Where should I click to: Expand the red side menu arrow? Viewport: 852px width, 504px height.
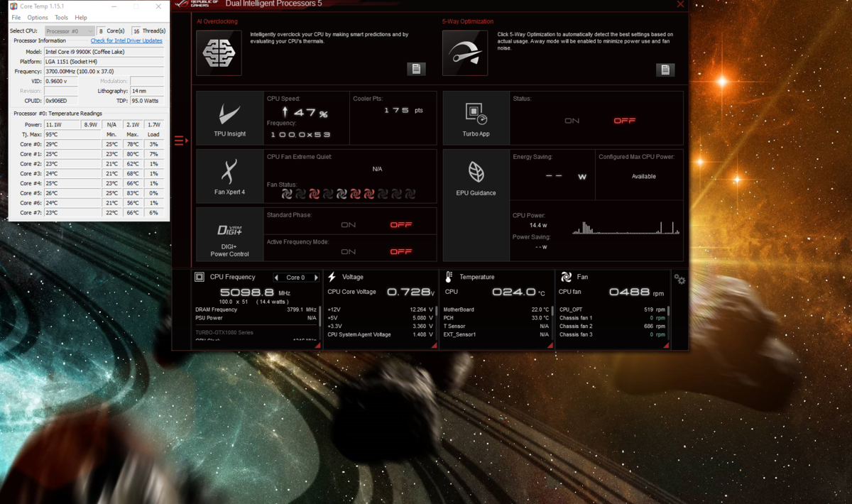(181, 141)
